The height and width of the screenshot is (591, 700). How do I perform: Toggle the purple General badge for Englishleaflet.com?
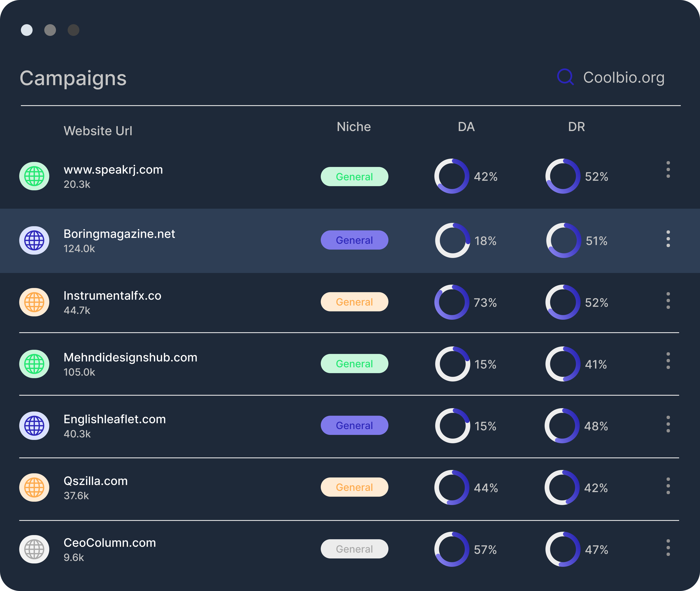[x=354, y=426]
